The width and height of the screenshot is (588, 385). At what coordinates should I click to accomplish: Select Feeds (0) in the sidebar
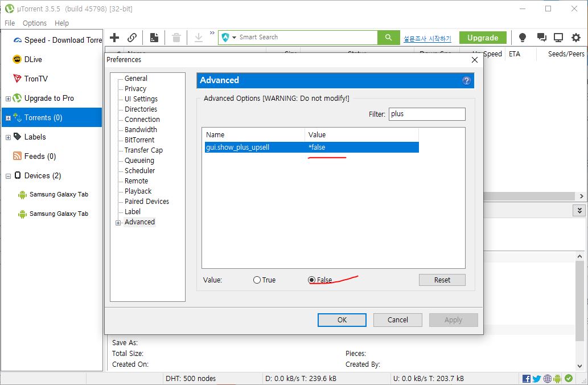[40, 156]
